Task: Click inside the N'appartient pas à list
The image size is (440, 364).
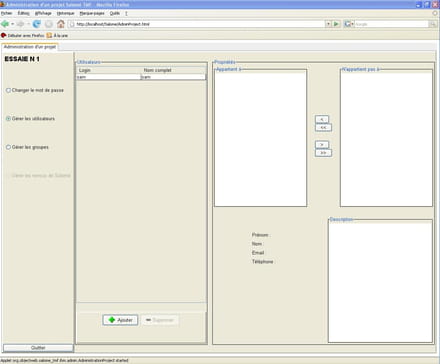Action: pos(386,139)
